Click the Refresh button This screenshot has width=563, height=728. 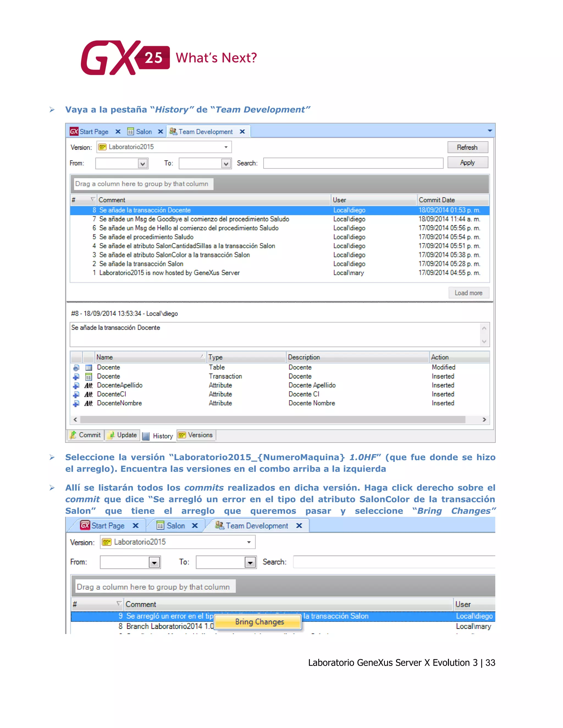coord(468,147)
